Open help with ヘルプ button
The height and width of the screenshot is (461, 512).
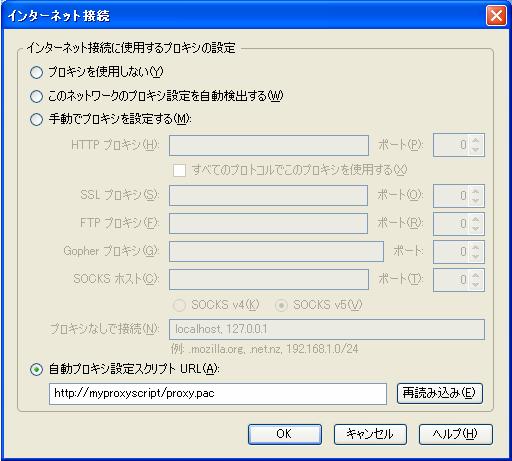tap(455, 434)
